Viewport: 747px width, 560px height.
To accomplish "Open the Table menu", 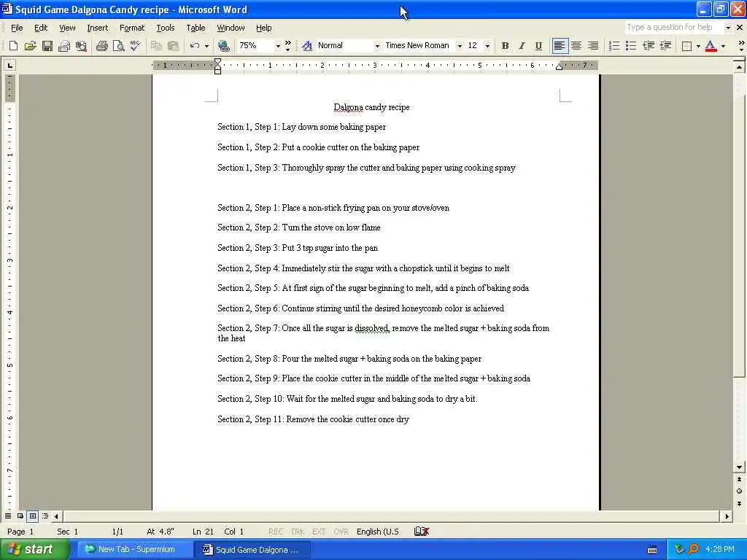I will pos(196,28).
